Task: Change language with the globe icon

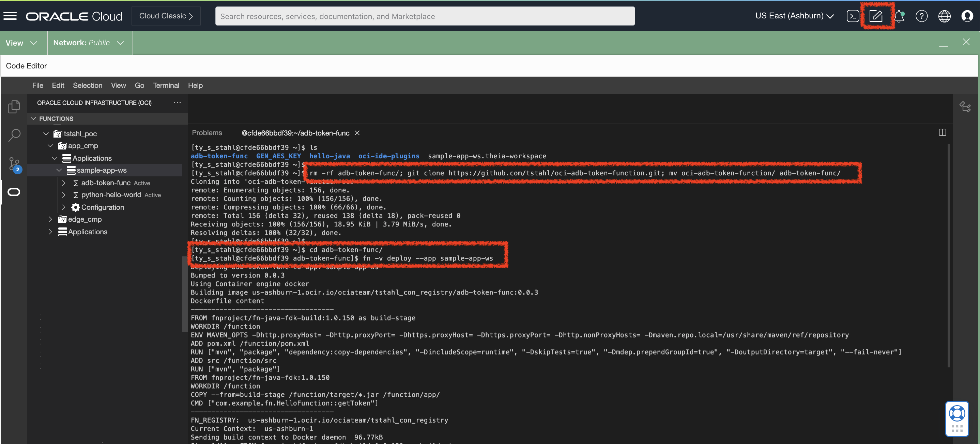Action: 944,16
